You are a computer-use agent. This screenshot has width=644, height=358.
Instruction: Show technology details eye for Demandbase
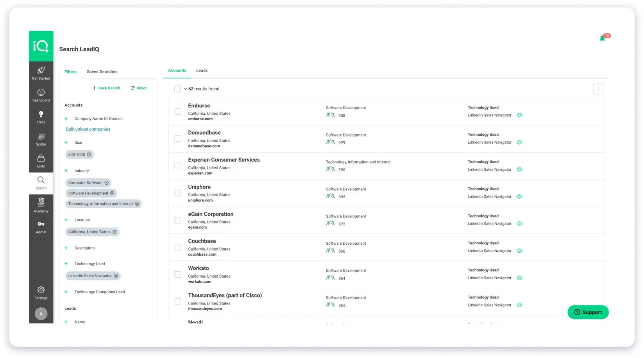pos(519,142)
